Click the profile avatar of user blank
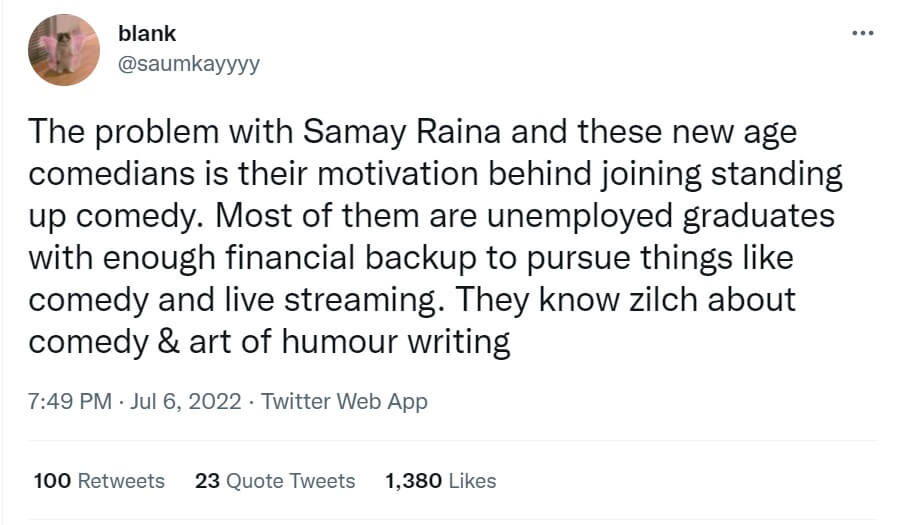 [x=62, y=52]
